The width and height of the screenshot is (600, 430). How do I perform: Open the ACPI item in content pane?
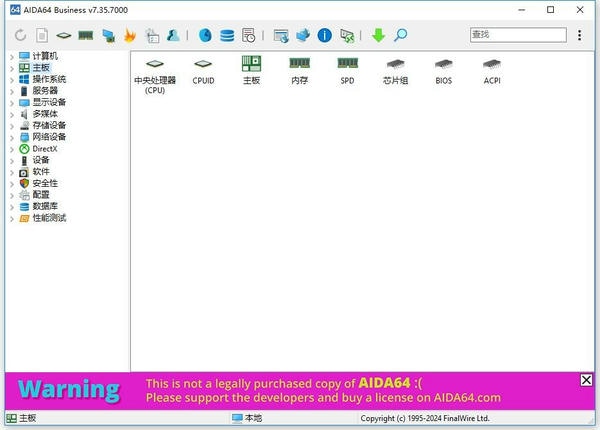tap(492, 71)
